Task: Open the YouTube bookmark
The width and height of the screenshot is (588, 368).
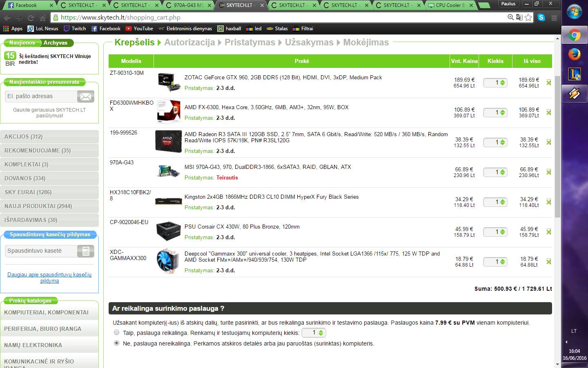Action: tap(139, 29)
